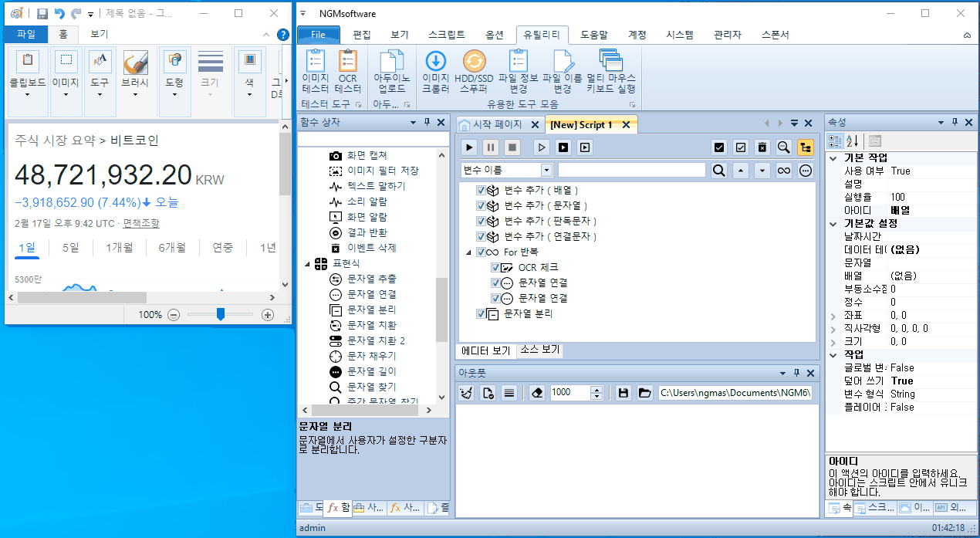Open the 변수 이름 dropdown
This screenshot has width=980, height=538.
point(547,171)
